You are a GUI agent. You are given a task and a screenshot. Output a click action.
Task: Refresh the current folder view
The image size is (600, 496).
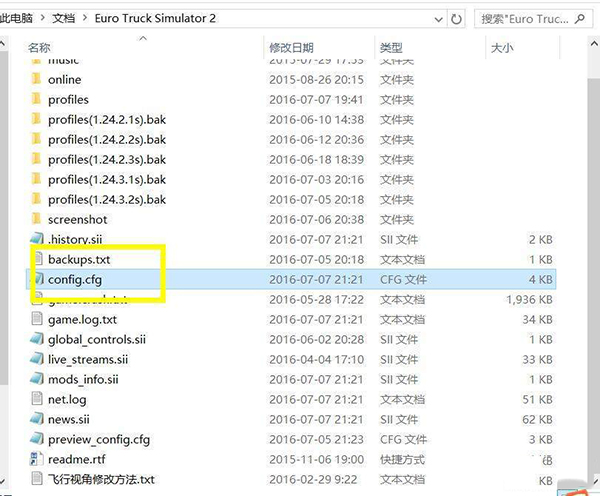point(456,19)
